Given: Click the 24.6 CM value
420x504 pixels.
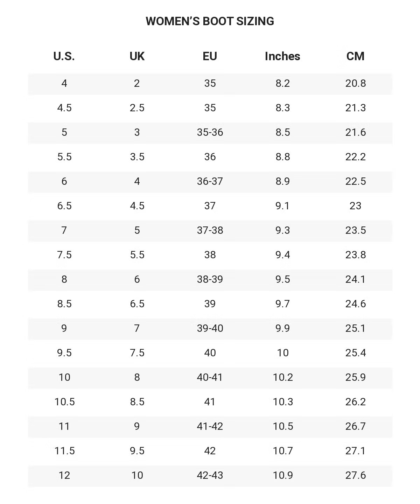Looking at the screenshot, I should pyautogui.click(x=355, y=304).
